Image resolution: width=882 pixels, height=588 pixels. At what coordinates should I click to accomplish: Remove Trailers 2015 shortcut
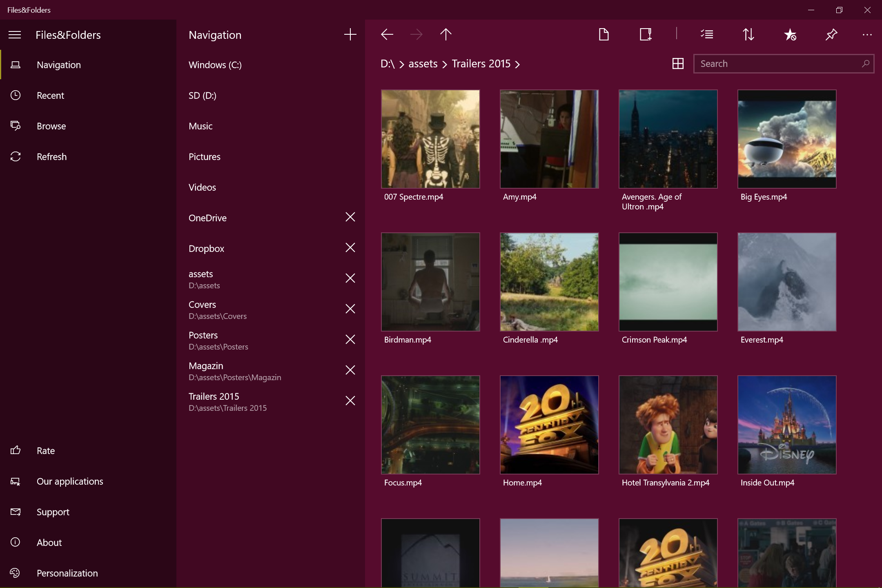[x=350, y=401]
